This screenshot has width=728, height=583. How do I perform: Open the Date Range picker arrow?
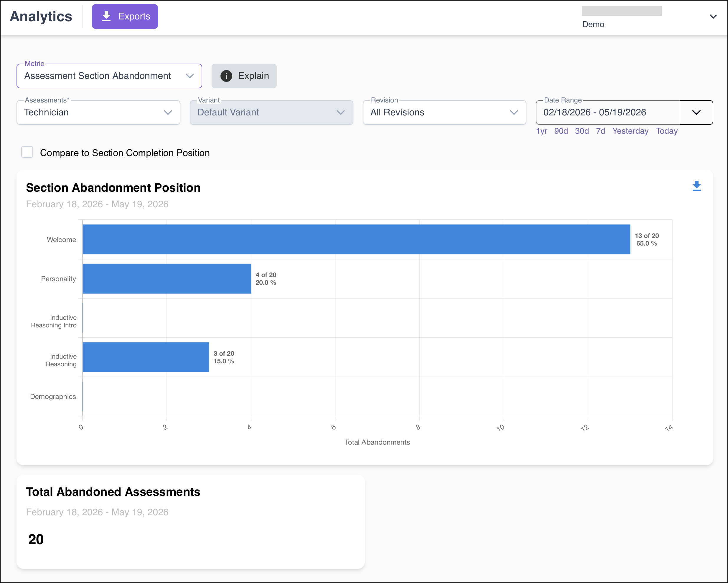[x=696, y=112]
